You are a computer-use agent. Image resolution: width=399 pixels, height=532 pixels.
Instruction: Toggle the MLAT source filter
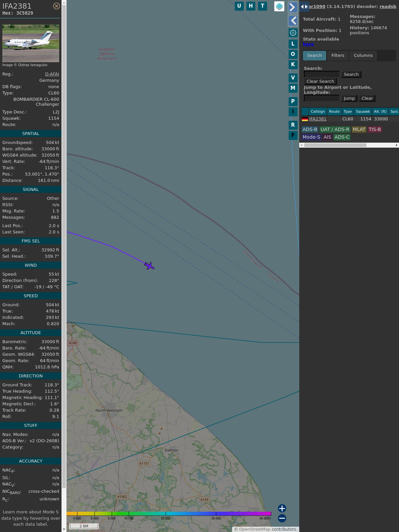(x=359, y=130)
